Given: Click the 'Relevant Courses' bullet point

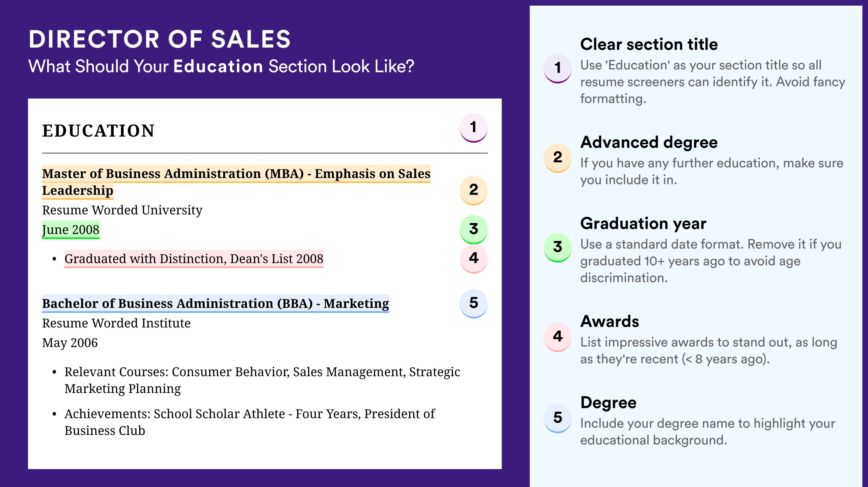Looking at the screenshot, I should pos(262,380).
